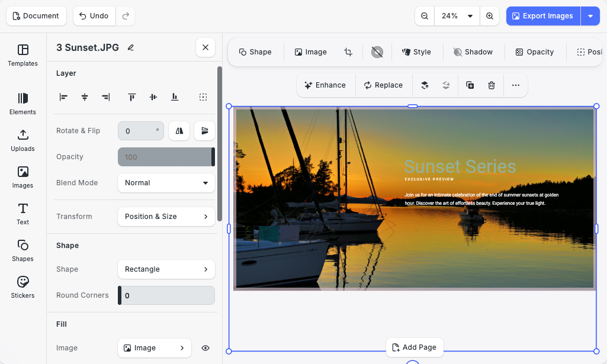Screen dimensions: 607x364
Task: Delete the selected layer with trash icon
Action: point(492,85)
